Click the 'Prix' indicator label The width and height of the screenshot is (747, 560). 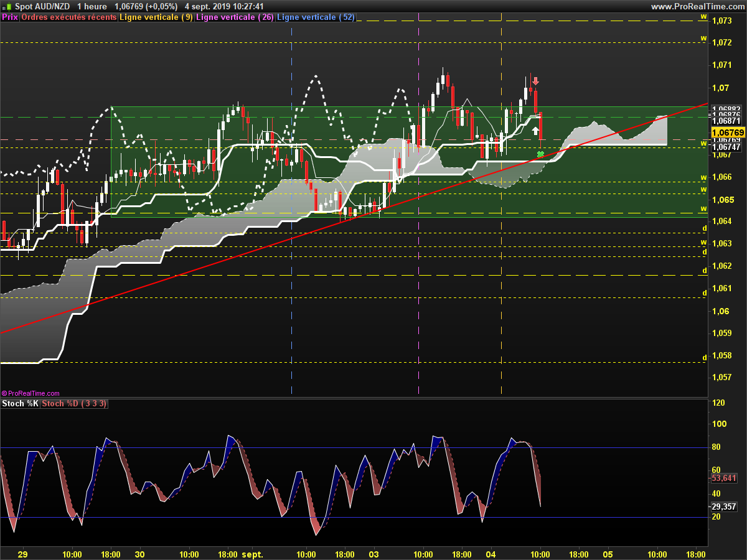(9, 17)
